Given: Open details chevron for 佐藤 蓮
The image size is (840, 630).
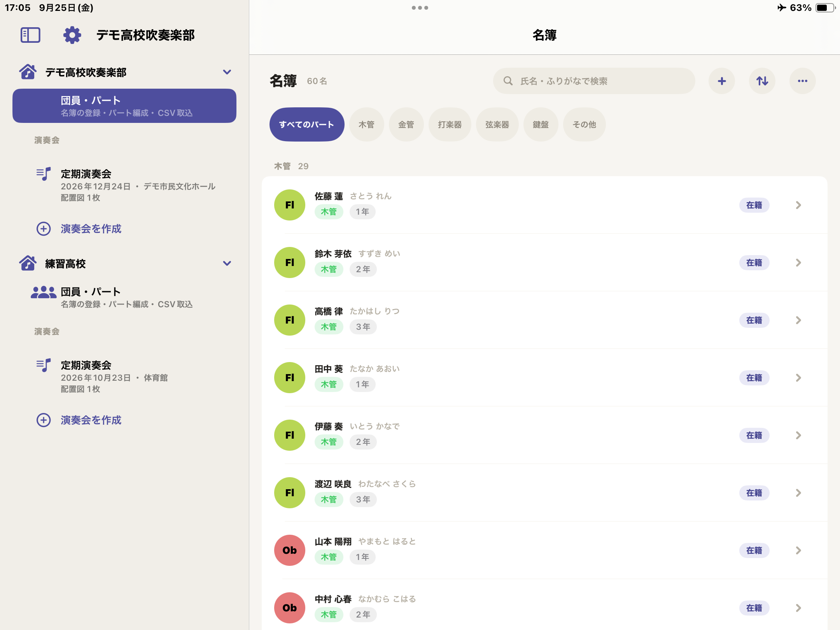Looking at the screenshot, I should pyautogui.click(x=798, y=205).
